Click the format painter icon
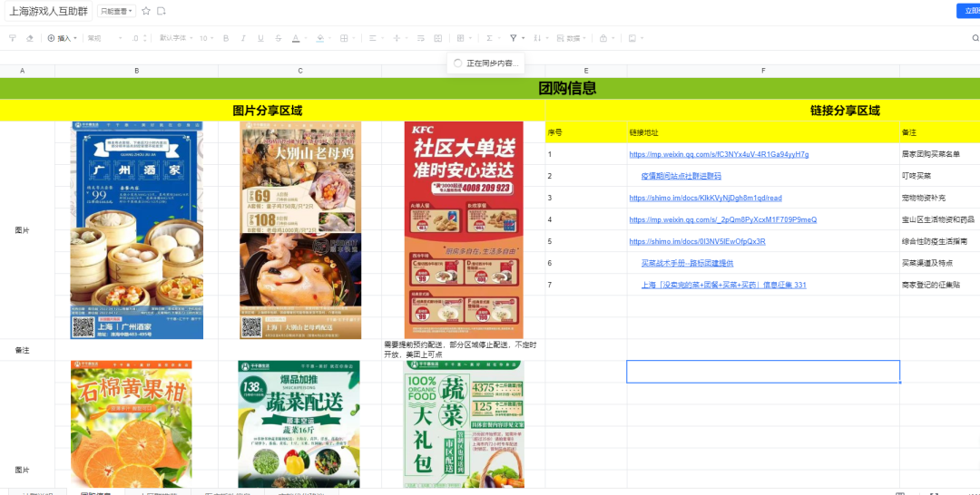This screenshot has width=980, height=495. (13, 38)
